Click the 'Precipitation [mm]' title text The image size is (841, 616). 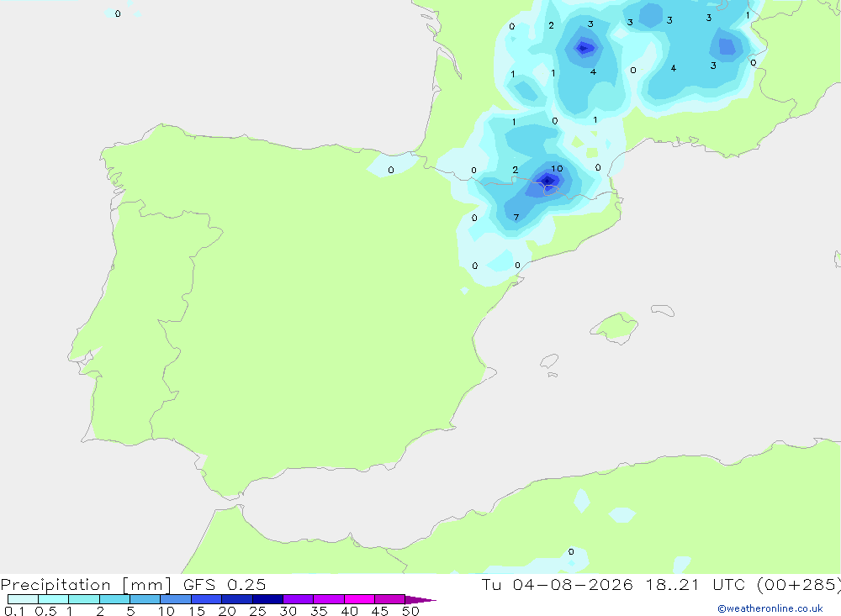[x=86, y=585]
